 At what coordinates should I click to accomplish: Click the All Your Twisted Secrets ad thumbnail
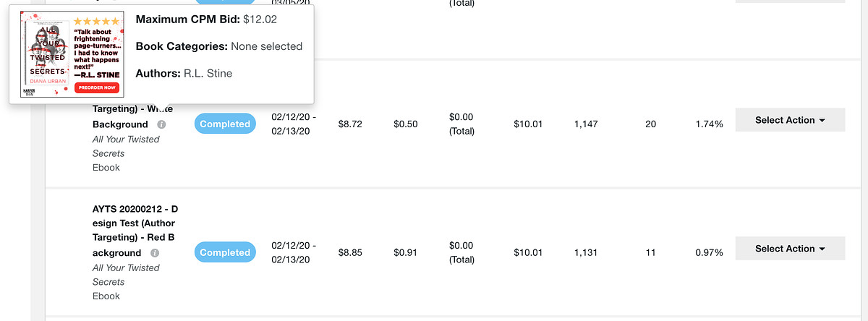[72, 54]
